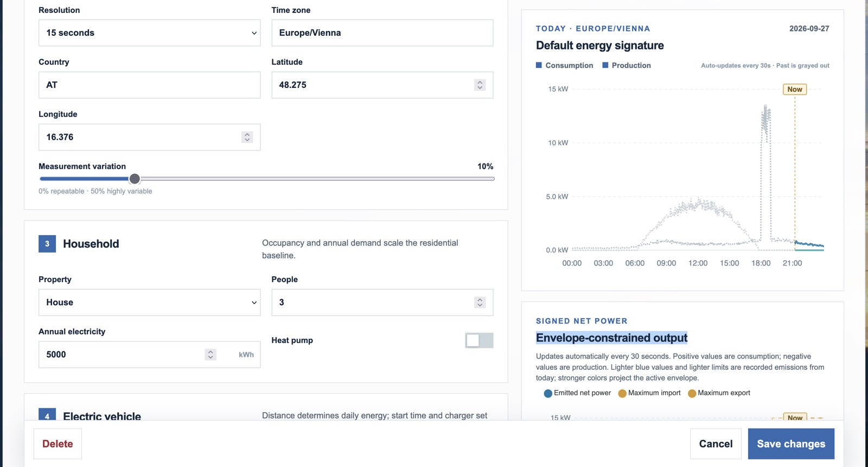Click the Delete button
Screen dimensions: 868x467
(58, 444)
